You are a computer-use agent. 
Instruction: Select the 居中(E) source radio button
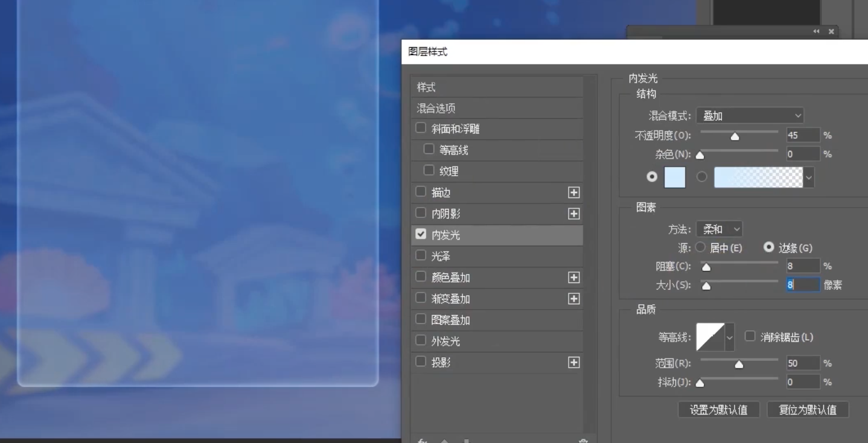click(x=700, y=247)
